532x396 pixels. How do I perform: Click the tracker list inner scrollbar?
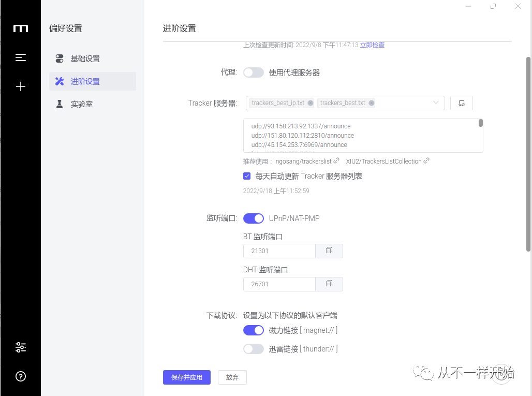(x=481, y=123)
